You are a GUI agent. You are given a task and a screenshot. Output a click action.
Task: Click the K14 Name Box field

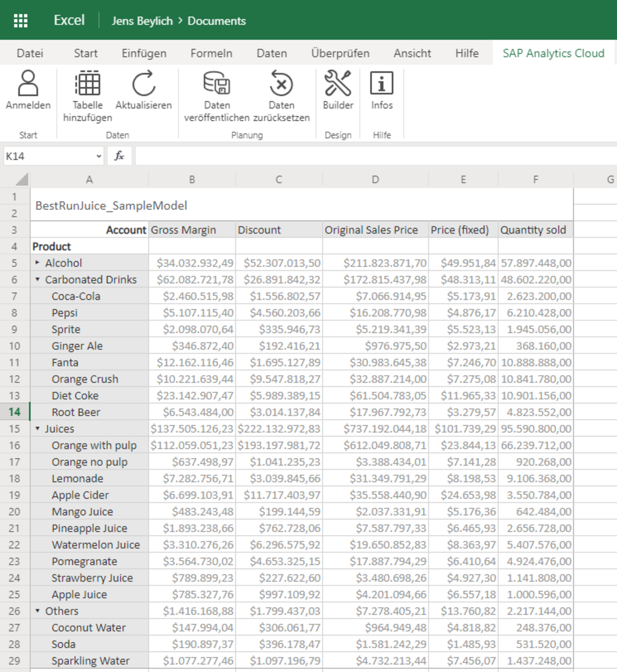click(53, 156)
